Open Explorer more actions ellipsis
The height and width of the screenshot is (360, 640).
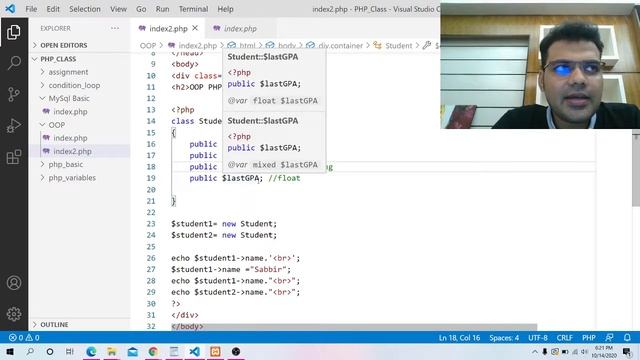click(x=115, y=28)
